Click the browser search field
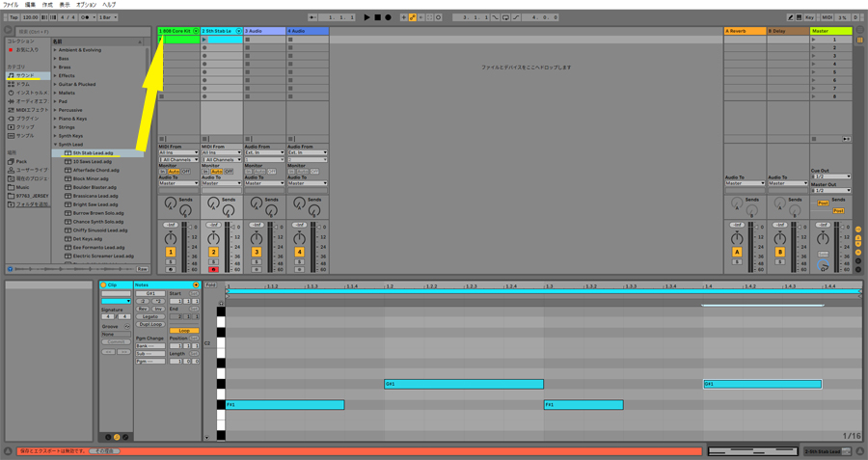 [83, 32]
